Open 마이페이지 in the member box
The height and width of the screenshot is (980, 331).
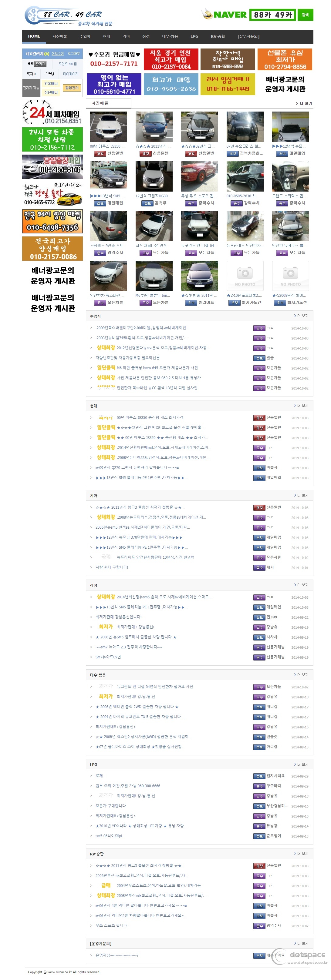71,74
